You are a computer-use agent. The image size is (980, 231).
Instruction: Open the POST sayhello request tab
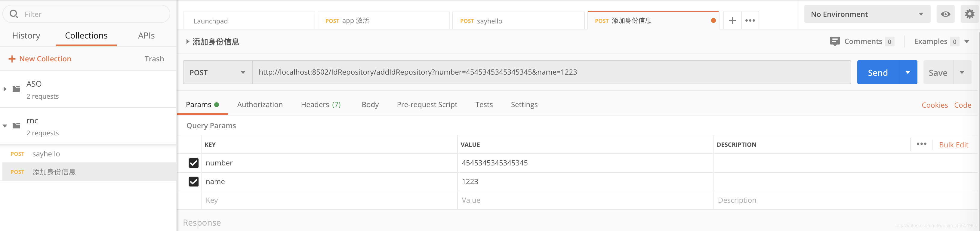(519, 20)
